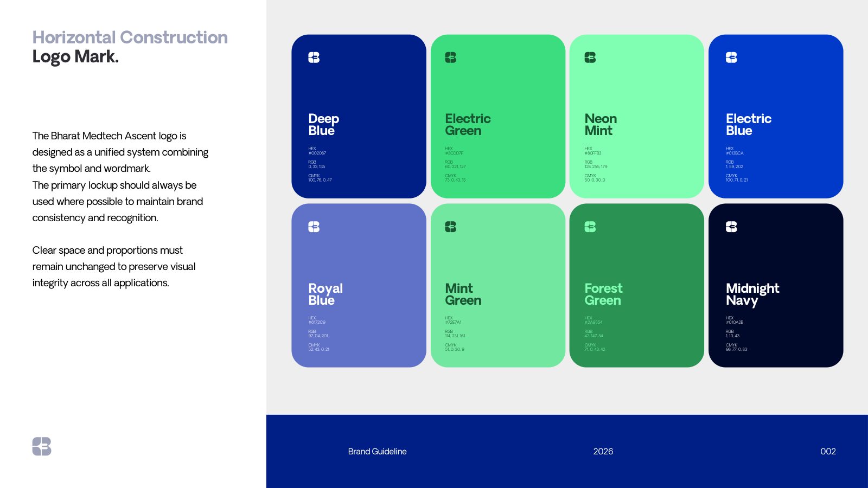The width and height of the screenshot is (868, 488).
Task: Click the logo mark on Deep Blue card
Action: 314,57
